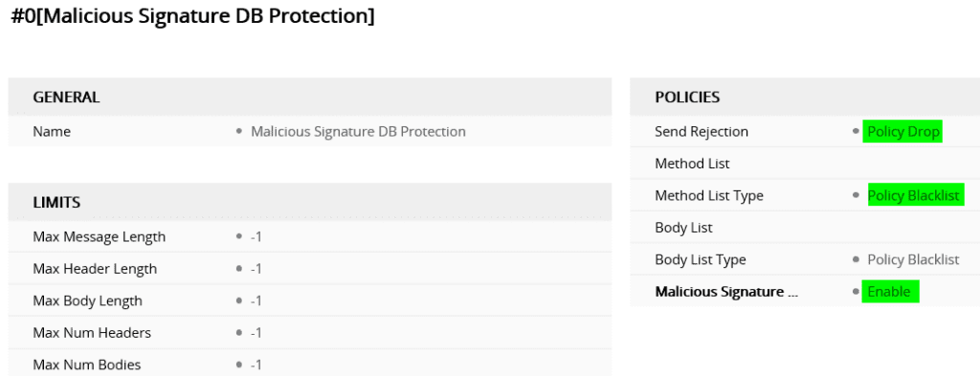
Task: Click the Name value Malicious Signature DB Protection
Action: (x=358, y=132)
